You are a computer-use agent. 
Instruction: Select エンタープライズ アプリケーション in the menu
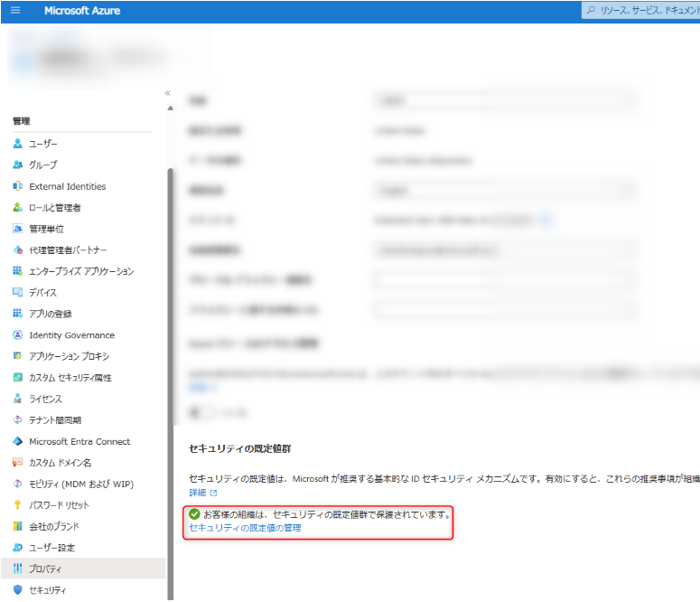click(81, 271)
